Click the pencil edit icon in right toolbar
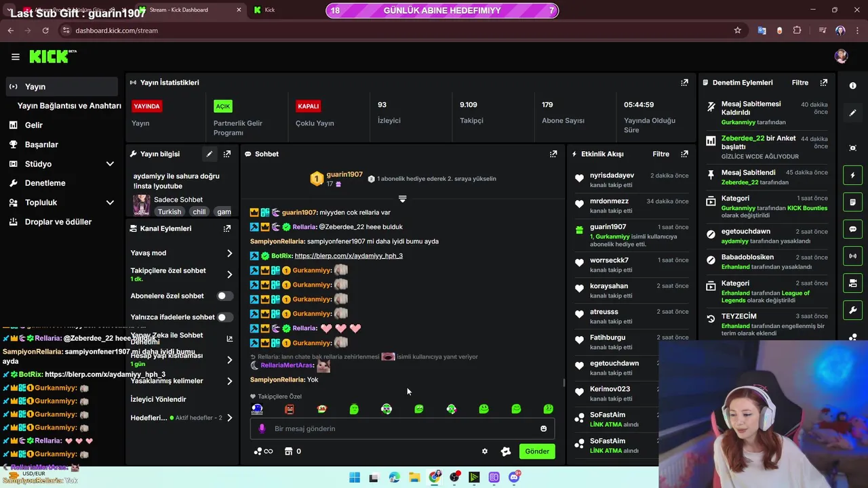The image size is (868, 488). tap(853, 113)
